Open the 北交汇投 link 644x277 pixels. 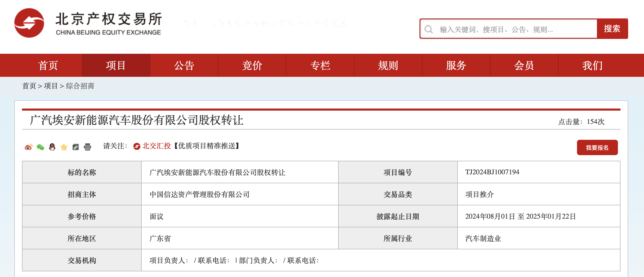156,146
